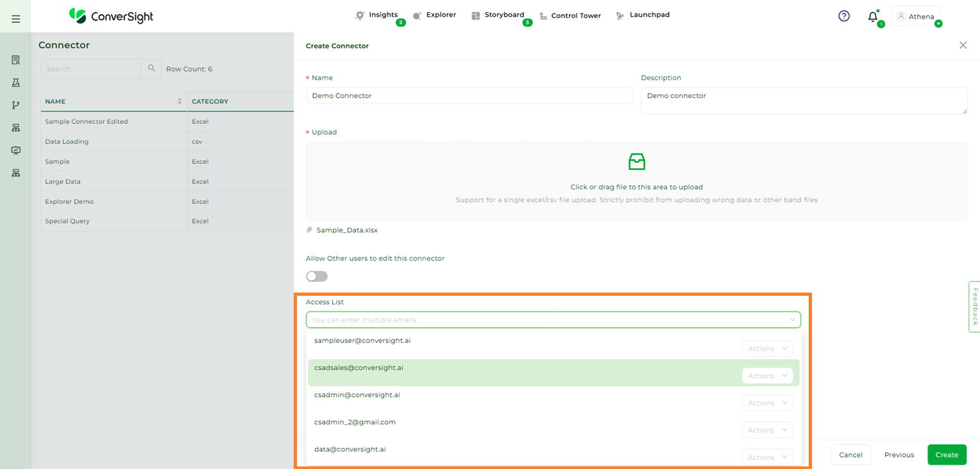The image size is (980, 469).
Task: Switch to the Control Tower tab
Action: pos(570,15)
